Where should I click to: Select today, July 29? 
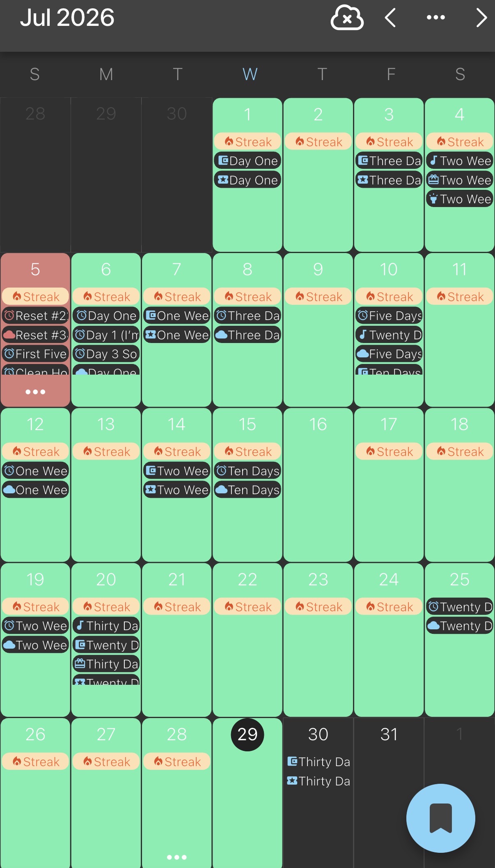(247, 734)
